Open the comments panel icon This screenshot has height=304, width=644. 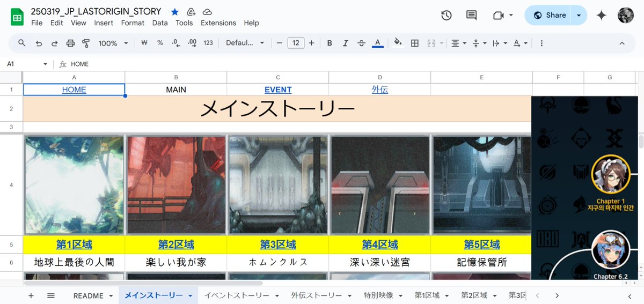[471, 16]
